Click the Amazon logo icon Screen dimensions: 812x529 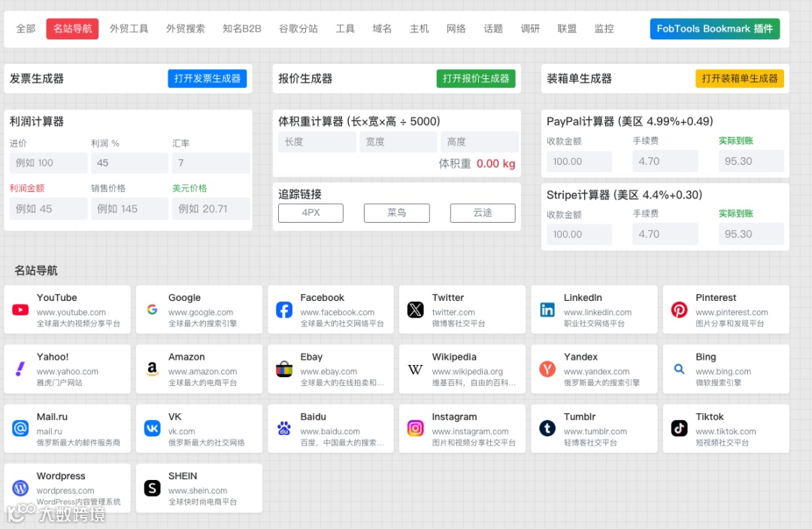tap(152, 369)
